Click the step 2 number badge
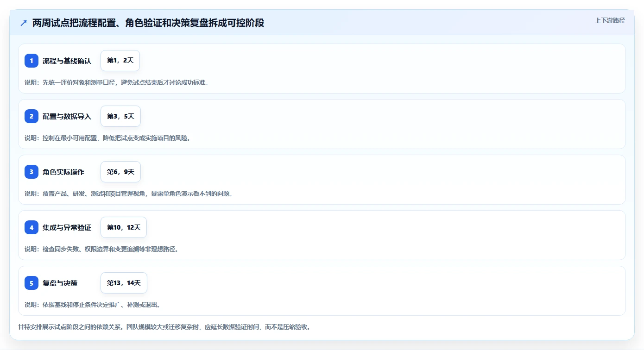Screen dimensions: 644x350 coord(32,116)
